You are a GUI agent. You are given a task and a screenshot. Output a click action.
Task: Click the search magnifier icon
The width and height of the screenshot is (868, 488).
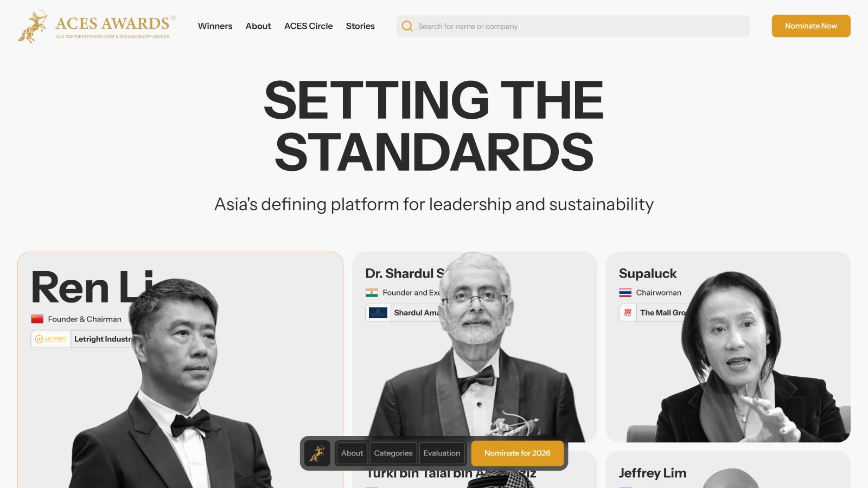click(x=407, y=26)
